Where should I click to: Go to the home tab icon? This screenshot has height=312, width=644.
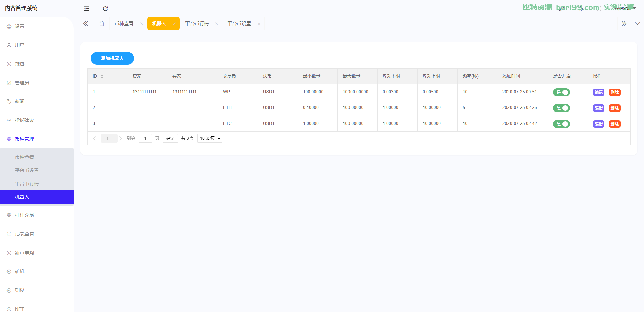tap(102, 24)
